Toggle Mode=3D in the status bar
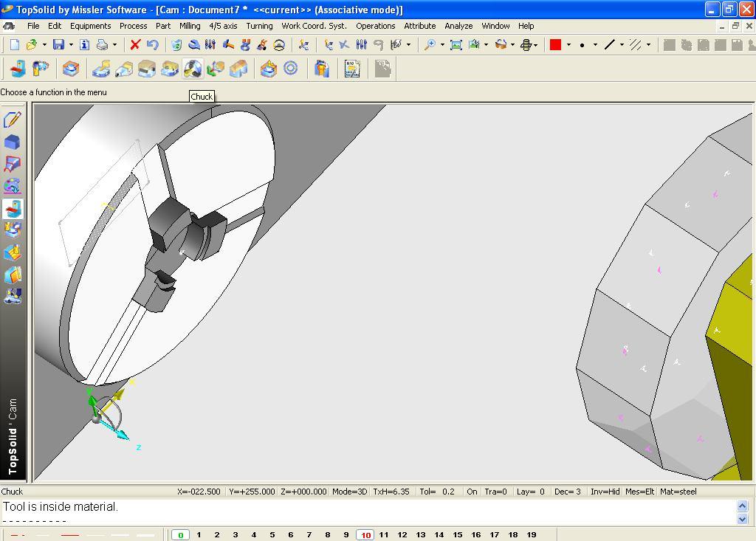 click(x=350, y=492)
